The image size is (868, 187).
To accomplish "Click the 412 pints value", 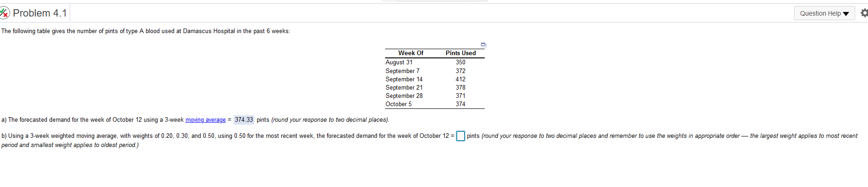I will [460, 79].
